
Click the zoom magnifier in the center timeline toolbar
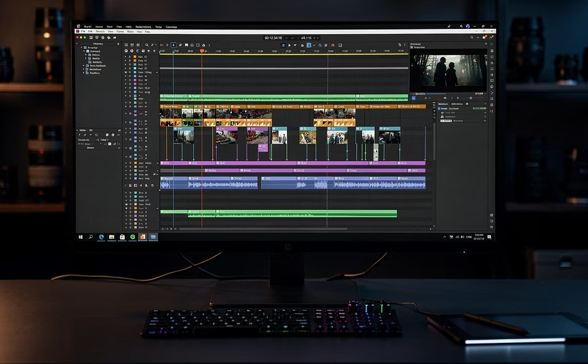320,46
